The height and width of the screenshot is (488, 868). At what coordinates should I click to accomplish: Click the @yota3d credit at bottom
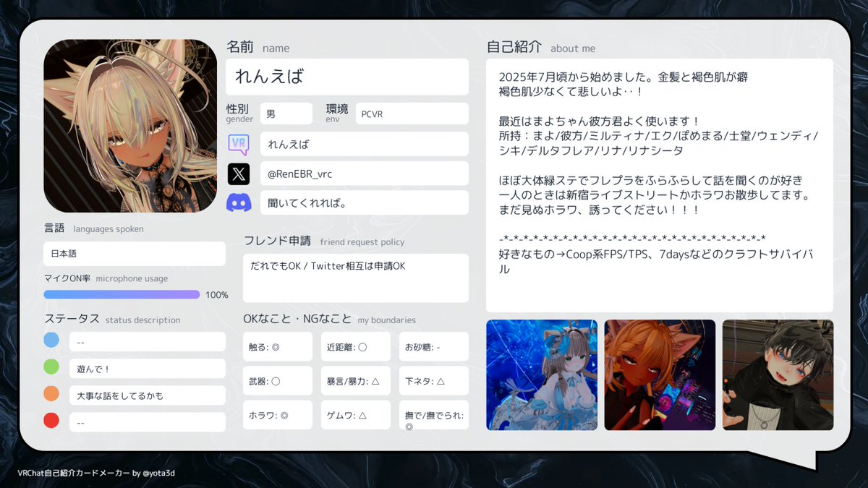pyautogui.click(x=159, y=473)
